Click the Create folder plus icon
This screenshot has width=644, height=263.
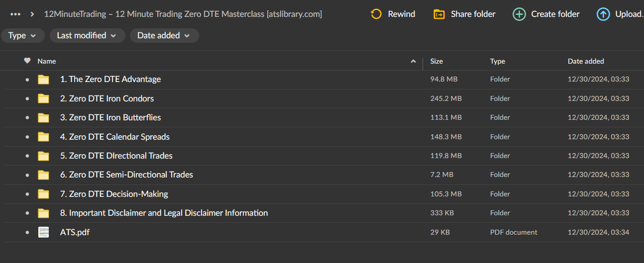pyautogui.click(x=519, y=14)
